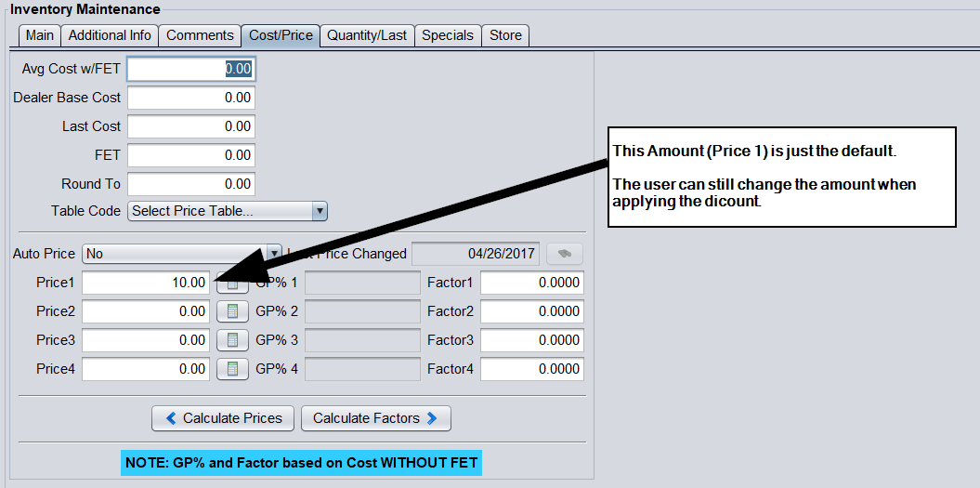
Task: Focus the Factor1 input field
Action: click(x=531, y=283)
